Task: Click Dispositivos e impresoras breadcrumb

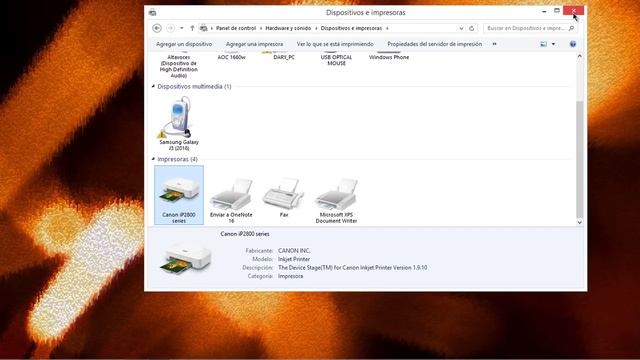Action: click(351, 28)
